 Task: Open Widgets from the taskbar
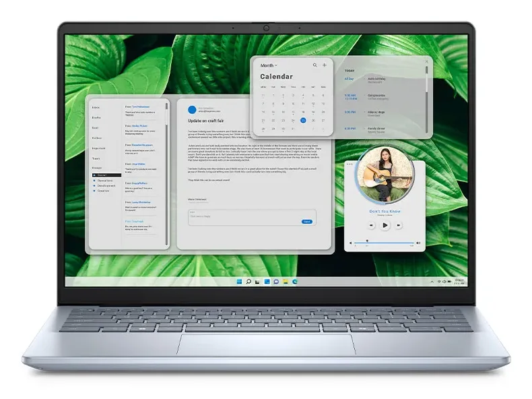pos(267,282)
